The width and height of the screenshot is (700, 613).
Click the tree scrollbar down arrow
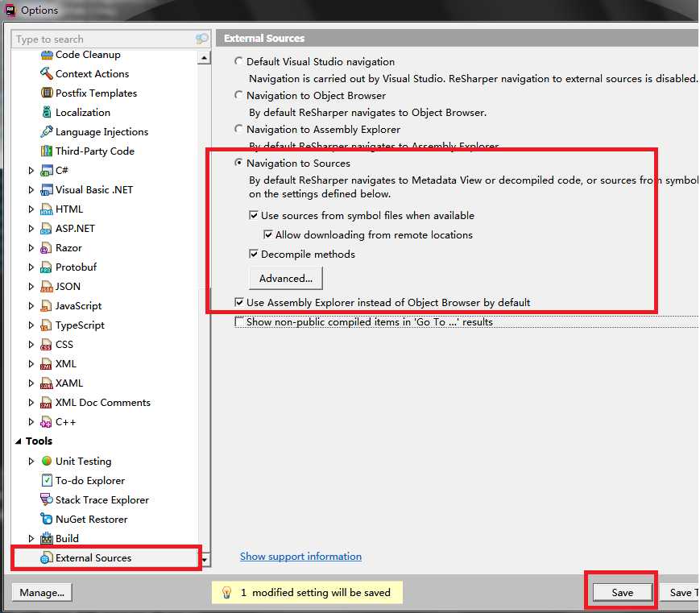coord(204,559)
